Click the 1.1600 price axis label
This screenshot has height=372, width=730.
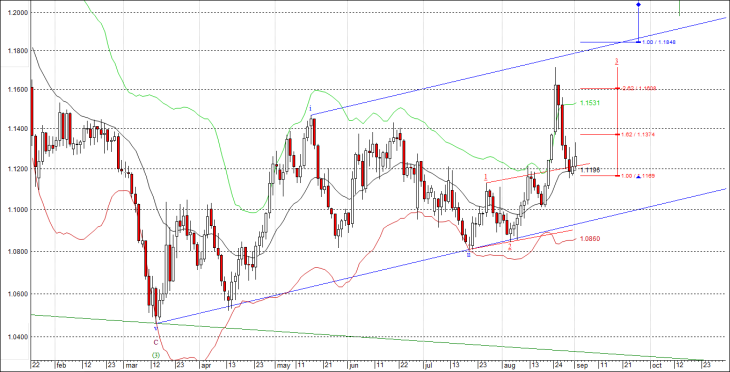coord(17,89)
